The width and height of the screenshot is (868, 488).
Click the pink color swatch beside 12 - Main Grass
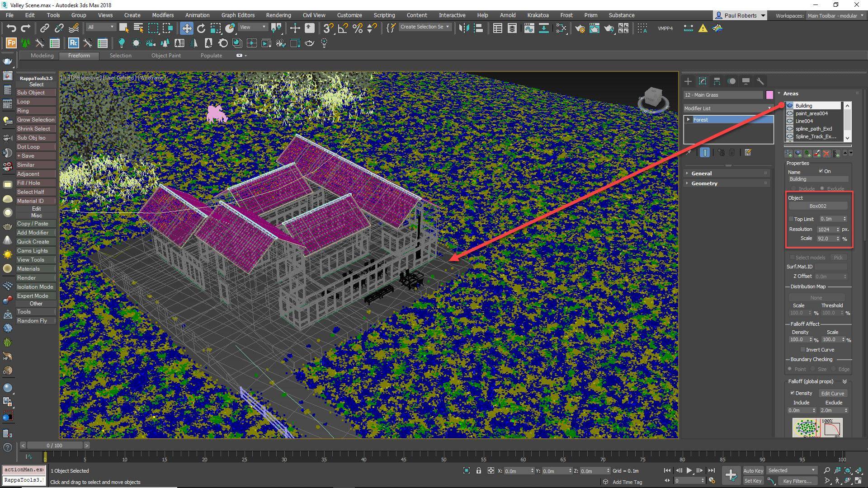[769, 95]
